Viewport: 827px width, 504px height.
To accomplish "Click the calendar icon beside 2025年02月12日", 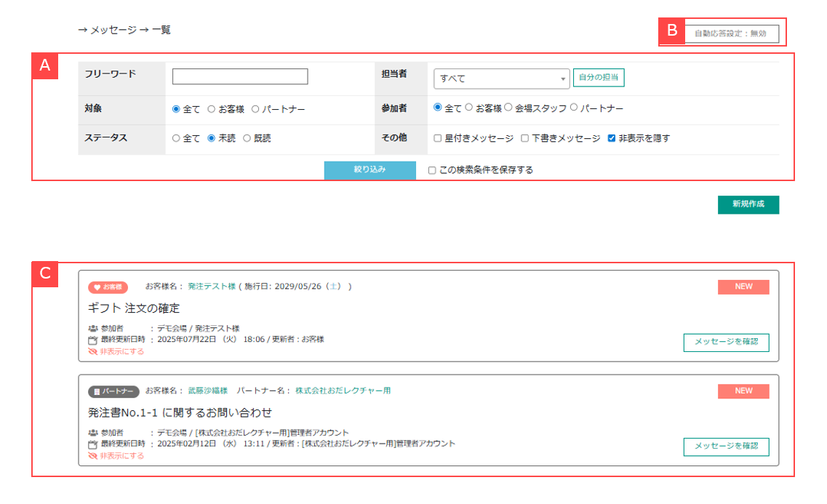I will click(92, 444).
